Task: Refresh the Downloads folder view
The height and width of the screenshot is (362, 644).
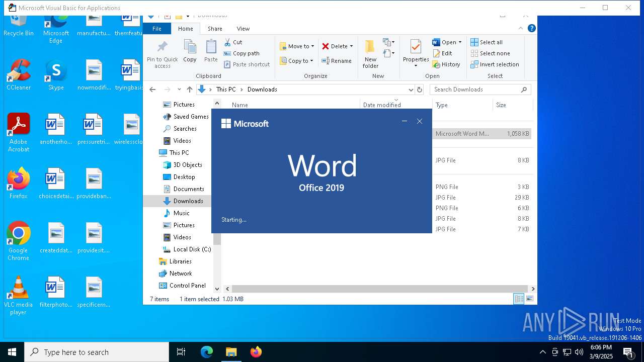Action: tap(420, 89)
